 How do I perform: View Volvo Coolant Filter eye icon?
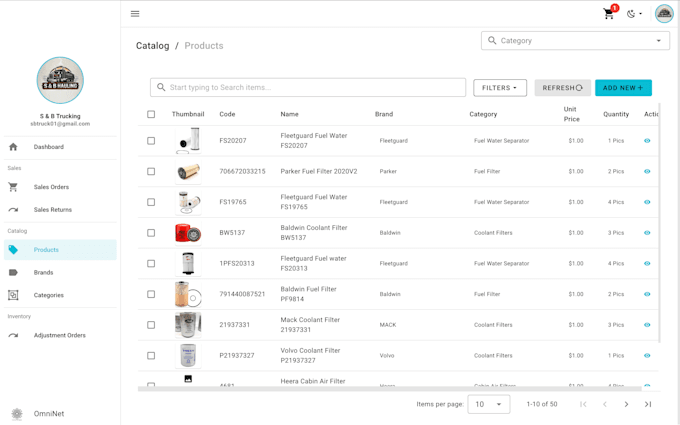(647, 356)
